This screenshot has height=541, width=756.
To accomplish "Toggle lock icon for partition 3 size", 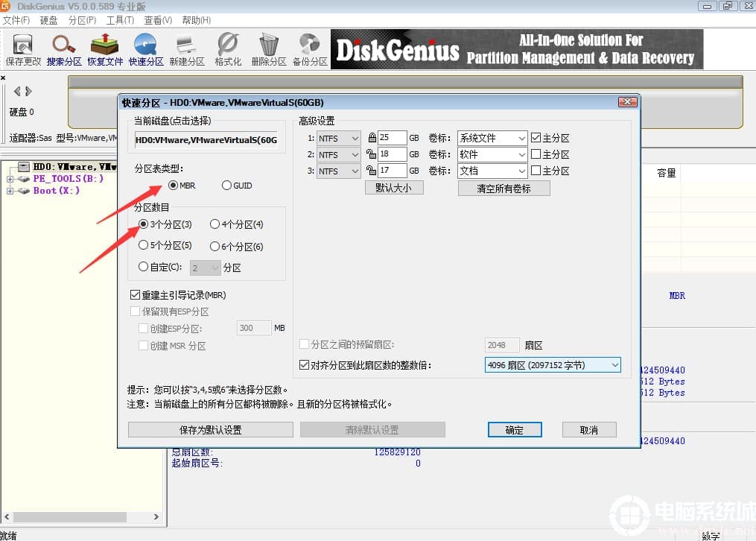I will tap(371, 170).
